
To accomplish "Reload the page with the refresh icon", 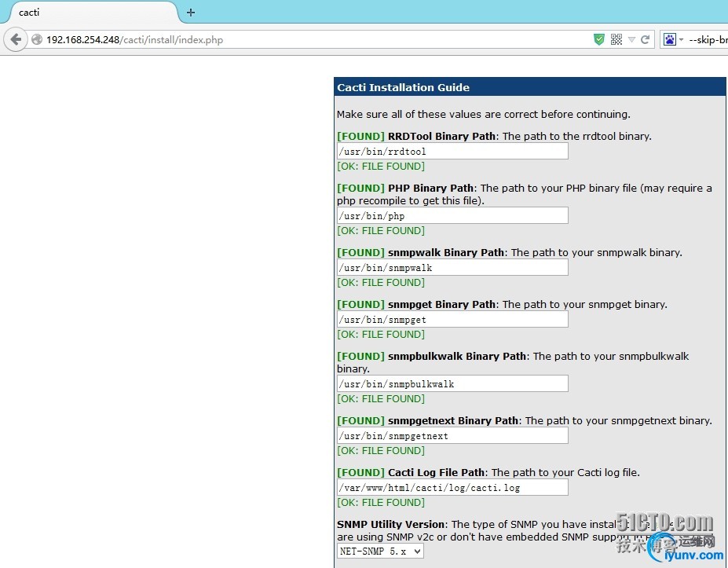I will [645, 39].
